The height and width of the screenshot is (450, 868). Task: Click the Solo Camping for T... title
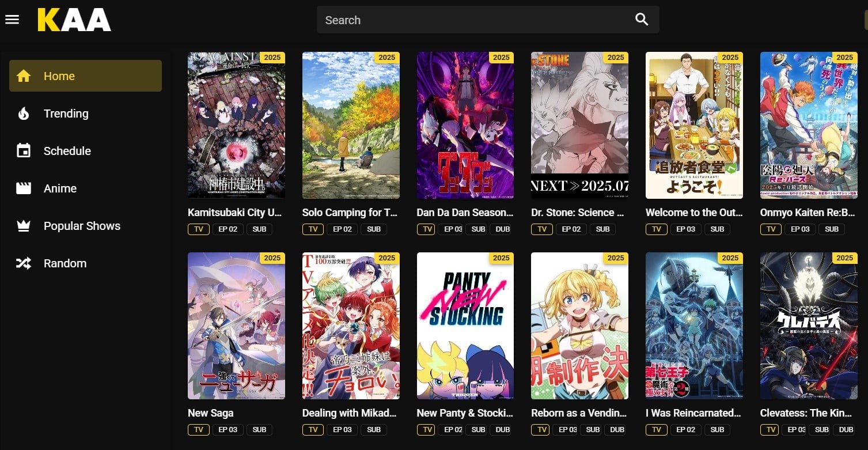pos(350,213)
